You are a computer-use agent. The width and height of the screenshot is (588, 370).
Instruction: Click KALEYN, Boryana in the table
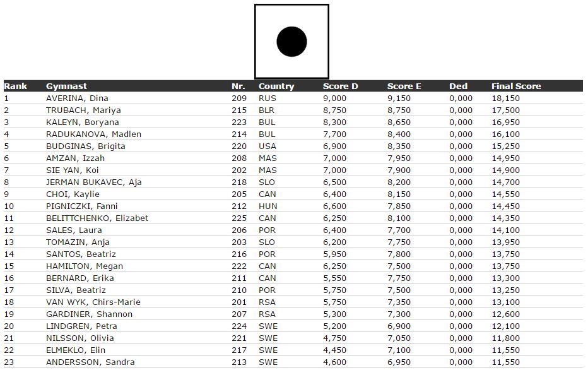tap(82, 122)
